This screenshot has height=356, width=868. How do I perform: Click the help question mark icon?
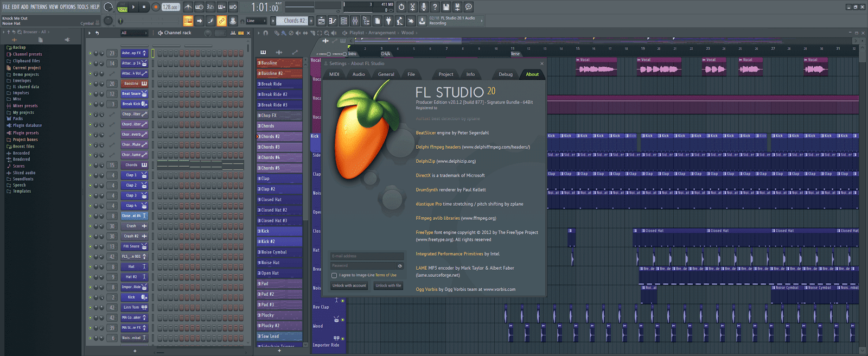[x=435, y=7]
